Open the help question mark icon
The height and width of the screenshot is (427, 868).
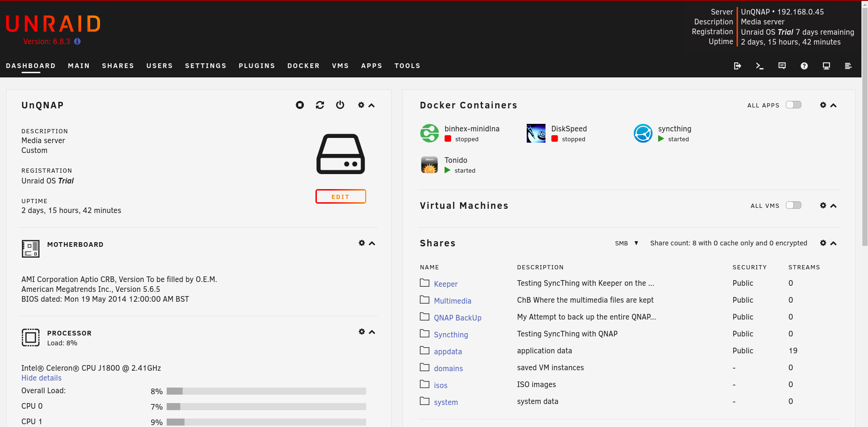(x=804, y=66)
